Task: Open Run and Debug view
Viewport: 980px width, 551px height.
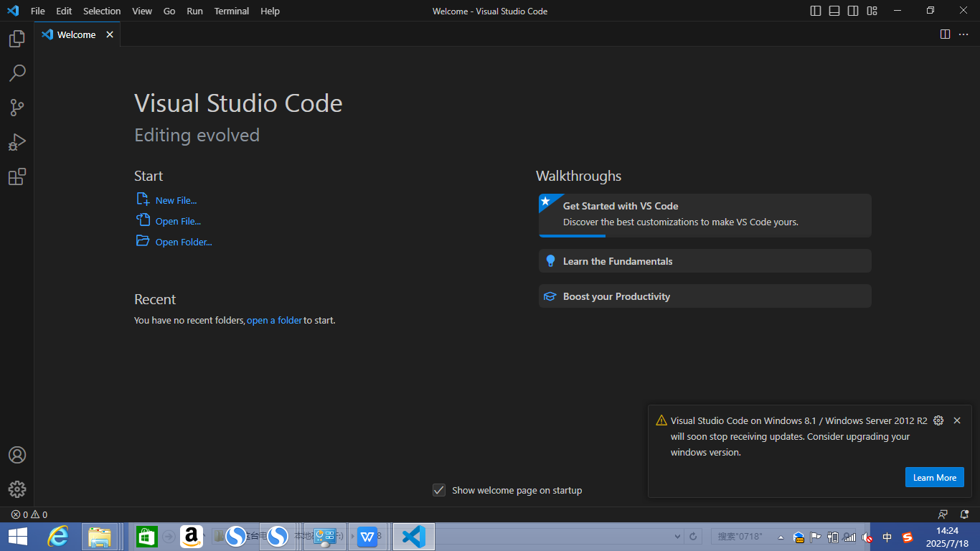Action: (17, 142)
